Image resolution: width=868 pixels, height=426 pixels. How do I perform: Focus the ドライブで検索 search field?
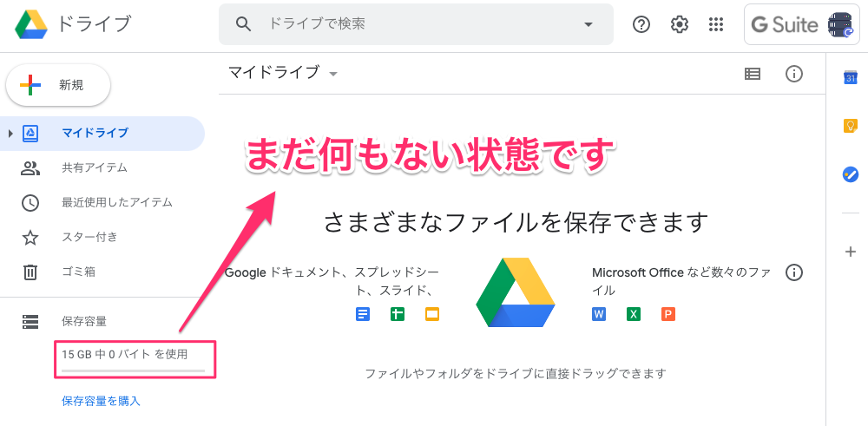[417, 24]
